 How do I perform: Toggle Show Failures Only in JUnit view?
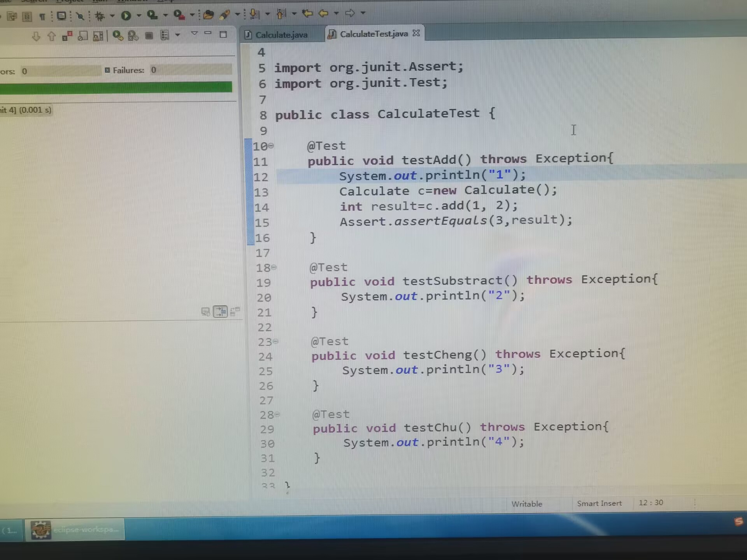[67, 36]
